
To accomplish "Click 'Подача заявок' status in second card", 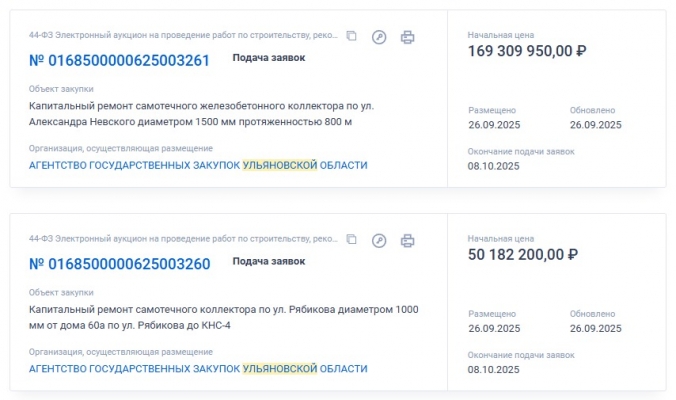I will click(x=269, y=261).
